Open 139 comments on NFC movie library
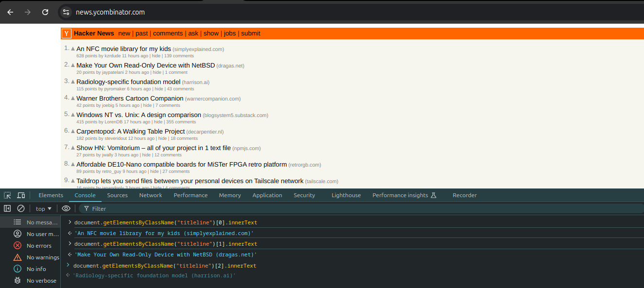644x288 pixels. pyautogui.click(x=179, y=56)
